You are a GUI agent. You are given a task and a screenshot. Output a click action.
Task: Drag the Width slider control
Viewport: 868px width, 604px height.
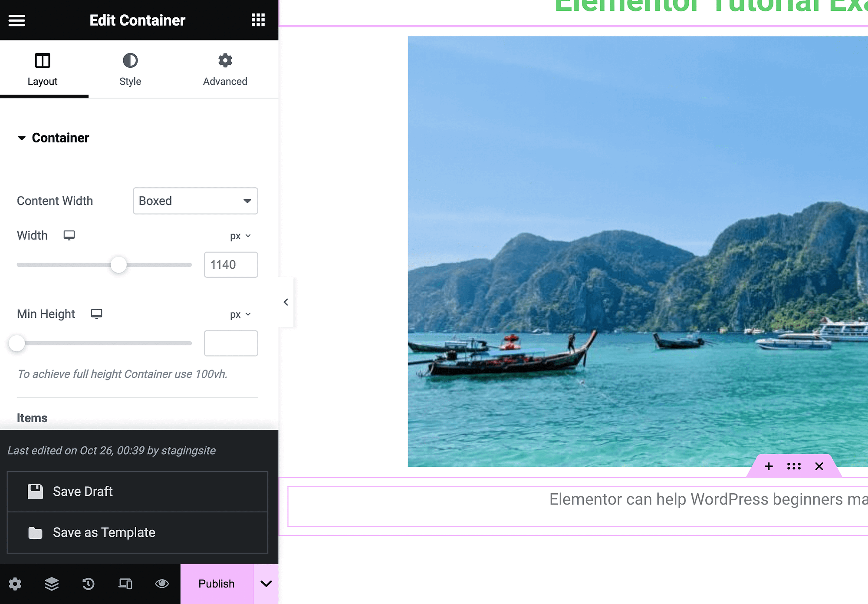pyautogui.click(x=118, y=265)
